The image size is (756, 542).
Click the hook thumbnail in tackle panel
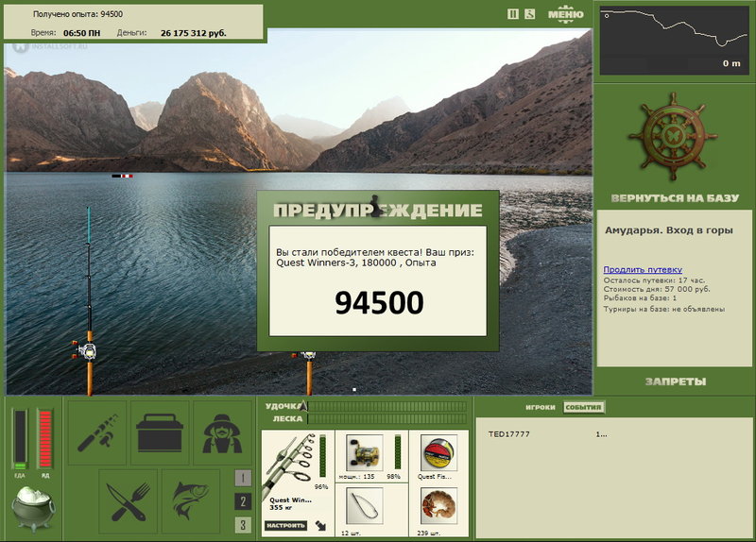(365, 505)
